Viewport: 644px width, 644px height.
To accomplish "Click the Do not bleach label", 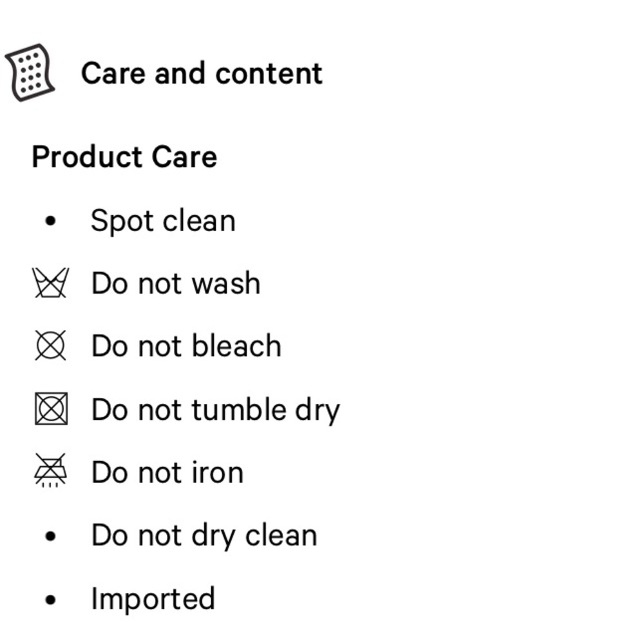I will pos(186,346).
